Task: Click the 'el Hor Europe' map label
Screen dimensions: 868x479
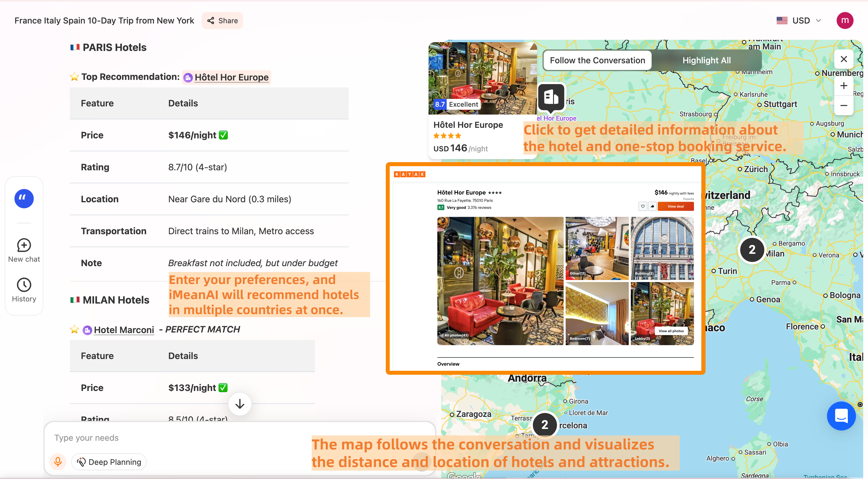Action: [x=557, y=118]
